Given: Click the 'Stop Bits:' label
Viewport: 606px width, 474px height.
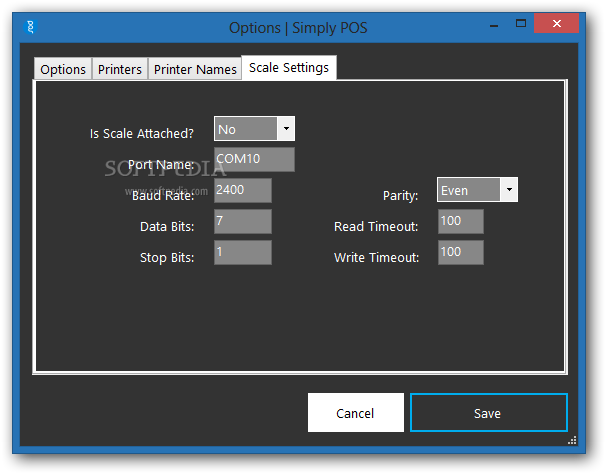Looking at the screenshot, I should [167, 257].
